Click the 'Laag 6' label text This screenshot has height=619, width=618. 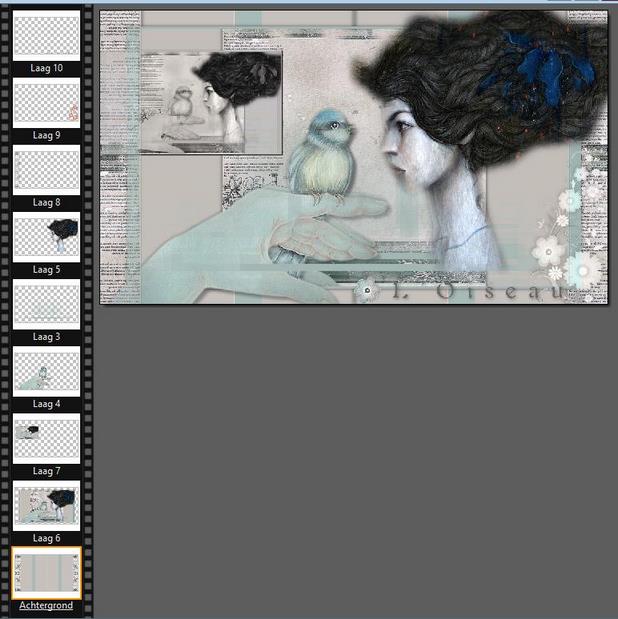point(46,538)
